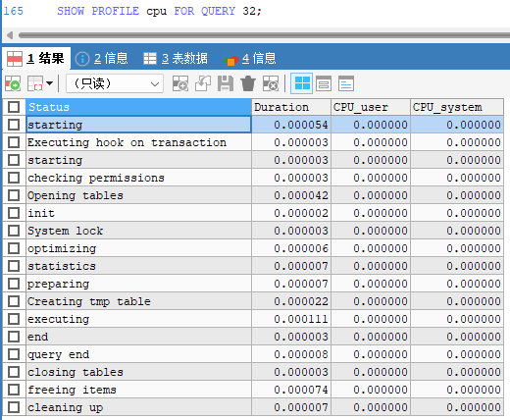Sort by the Status column header
The height and width of the screenshot is (420, 510).
click(138, 107)
